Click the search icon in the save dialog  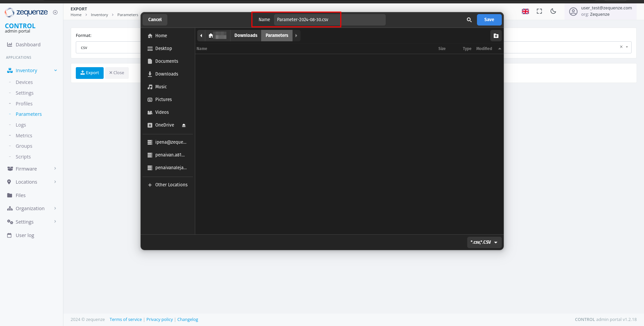pos(469,20)
